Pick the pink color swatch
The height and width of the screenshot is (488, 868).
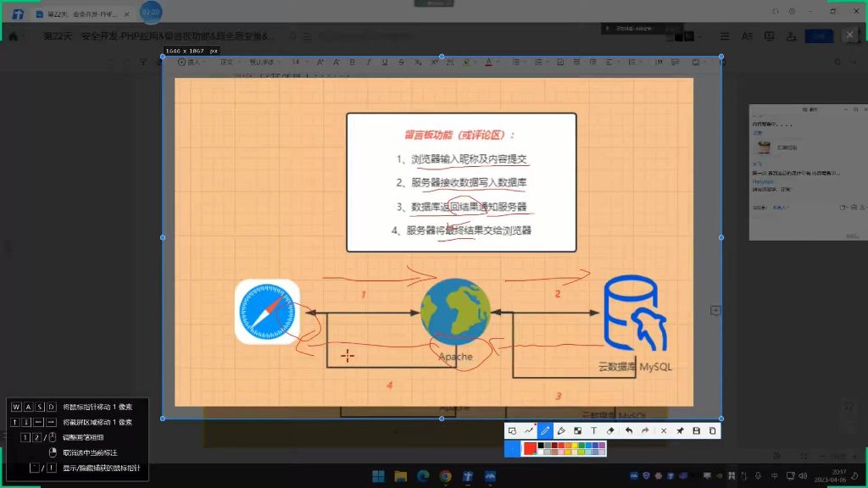(x=561, y=452)
